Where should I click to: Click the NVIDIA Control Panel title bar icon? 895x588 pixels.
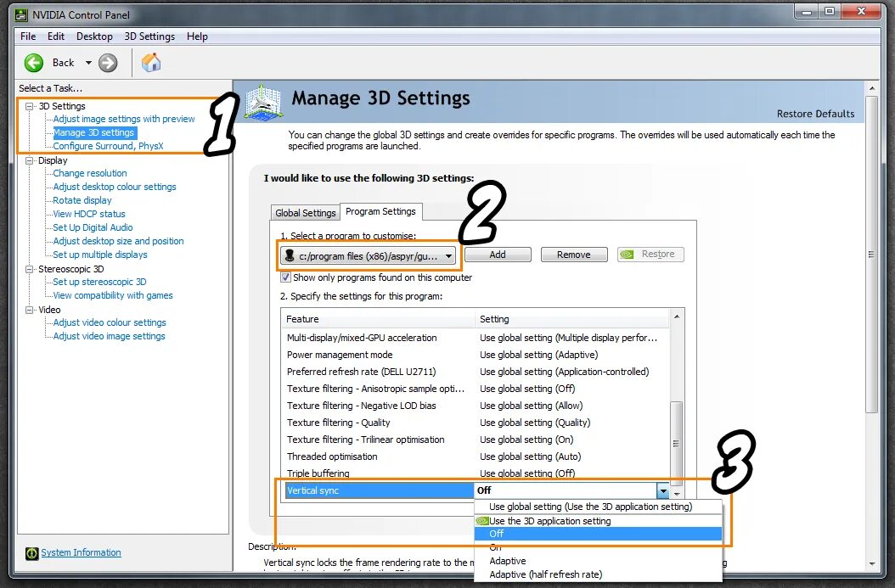22,14
